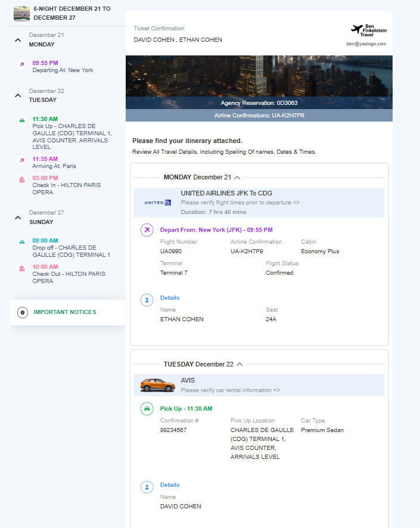
Task: Click Economy Plus cabin value
Action: coord(320,251)
